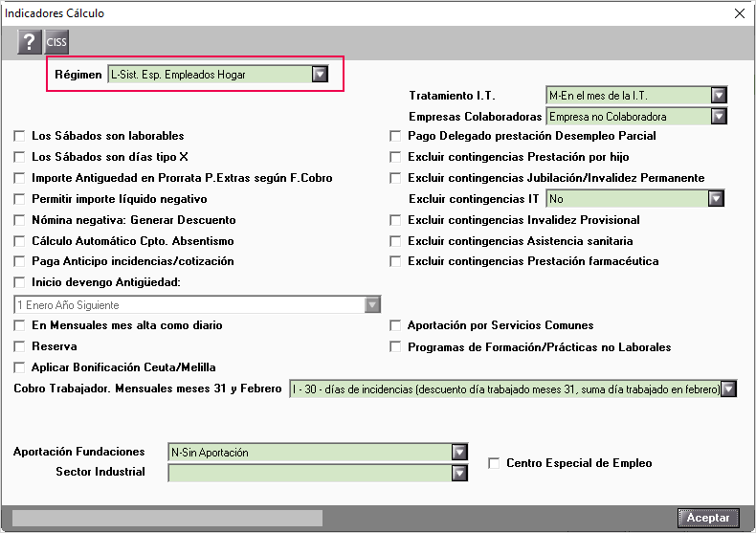Screen dimensions: 756x533
Task: Close the Indicadores Cálculo window
Action: (740, 13)
